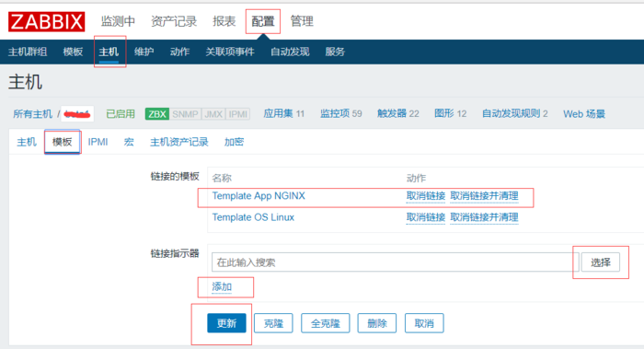Switch to the 宏 form tab
This screenshot has width=644, height=349.
coord(129,142)
